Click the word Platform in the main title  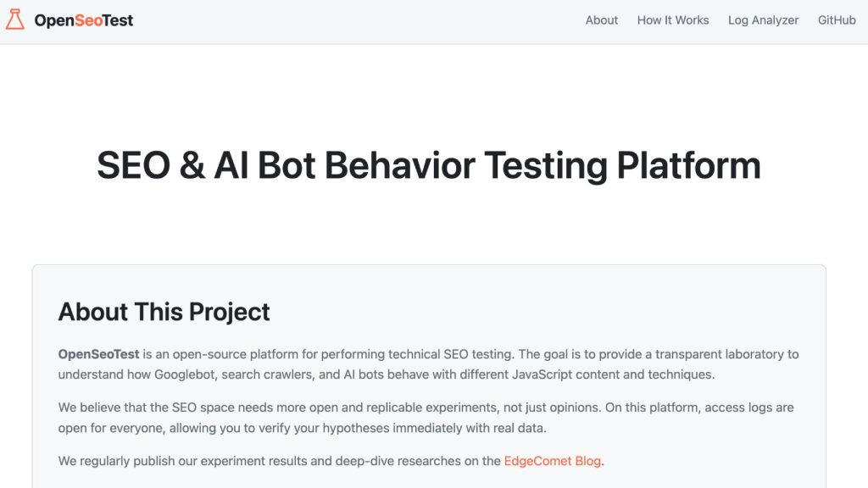click(688, 165)
